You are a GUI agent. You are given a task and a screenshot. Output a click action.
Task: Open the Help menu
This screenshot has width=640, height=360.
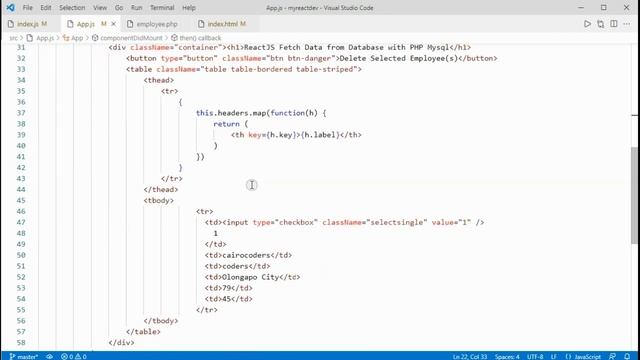point(189,8)
